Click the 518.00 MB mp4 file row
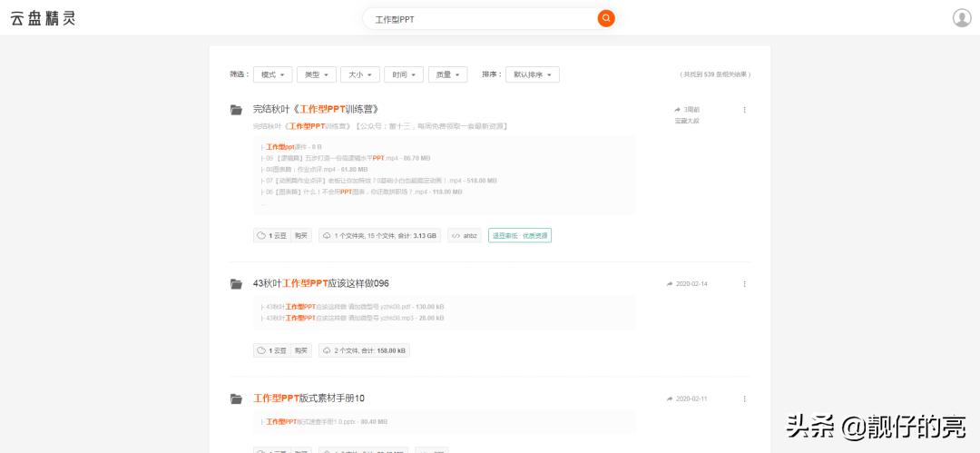Screen dimensions: 980x453 [x=378, y=181]
